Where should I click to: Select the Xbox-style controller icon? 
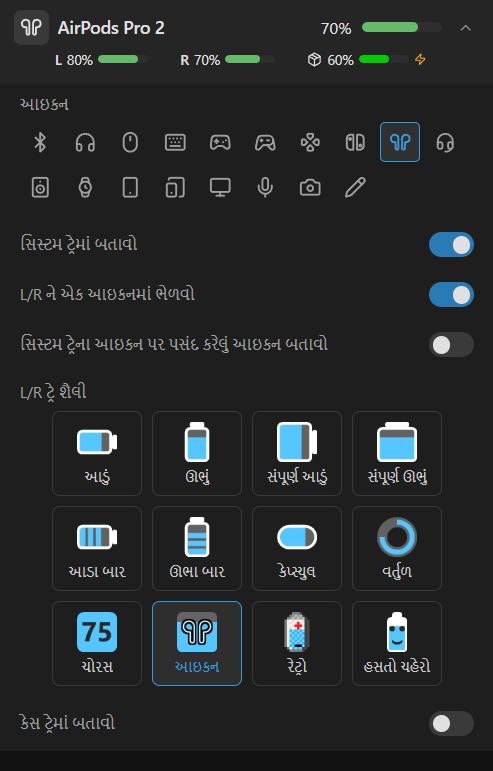[265, 143]
